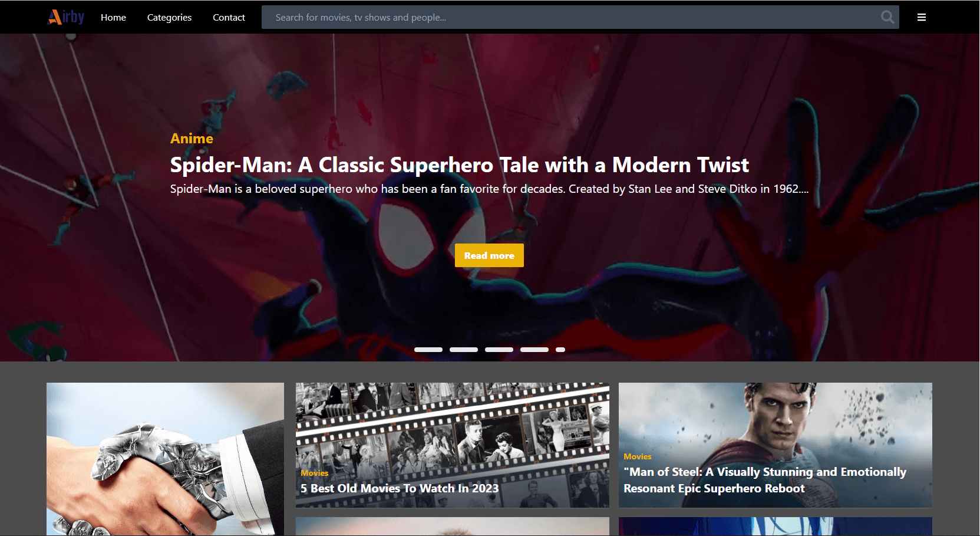Select the second carousel slide indicator
This screenshot has width=980, height=536.
tap(464, 350)
